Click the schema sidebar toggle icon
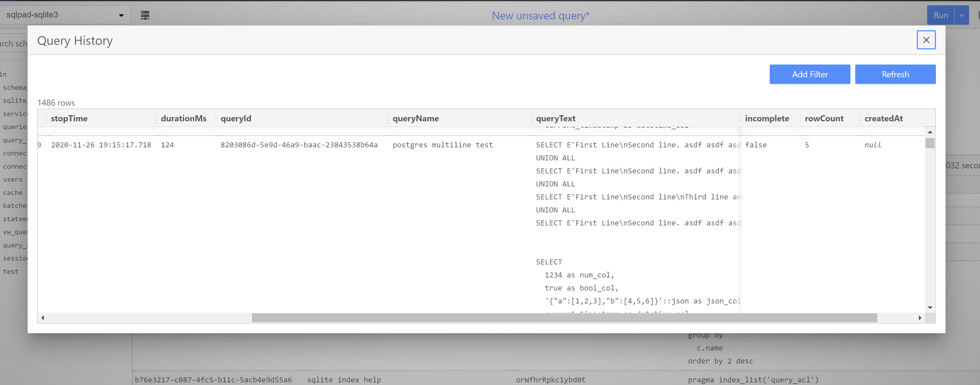The width and height of the screenshot is (980, 385). coord(145,15)
